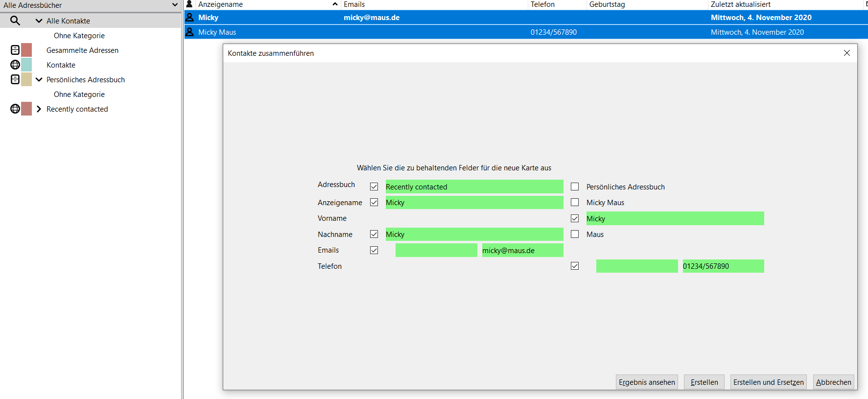
Task: Click the contact icon of Micky Maus row
Action: coord(189,32)
